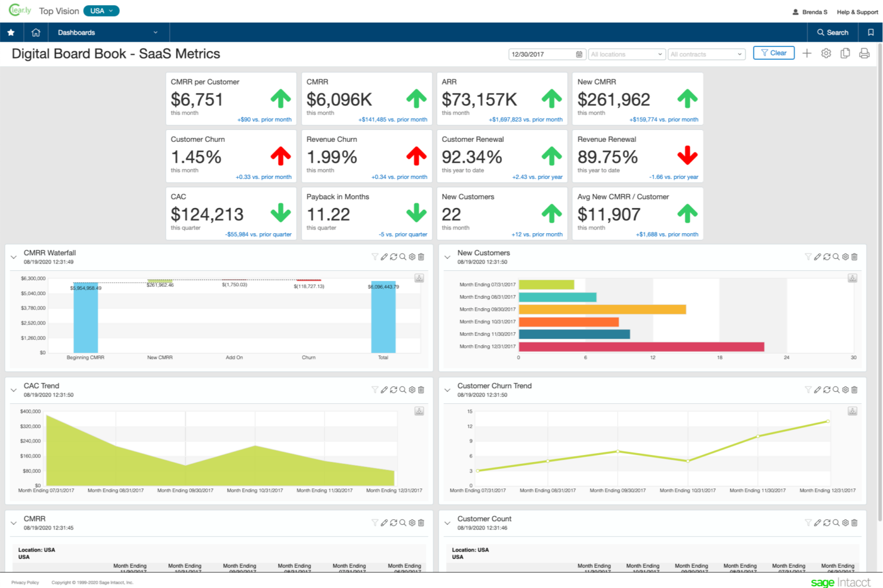
Task: Open the Privacy Policy link
Action: coord(25,583)
